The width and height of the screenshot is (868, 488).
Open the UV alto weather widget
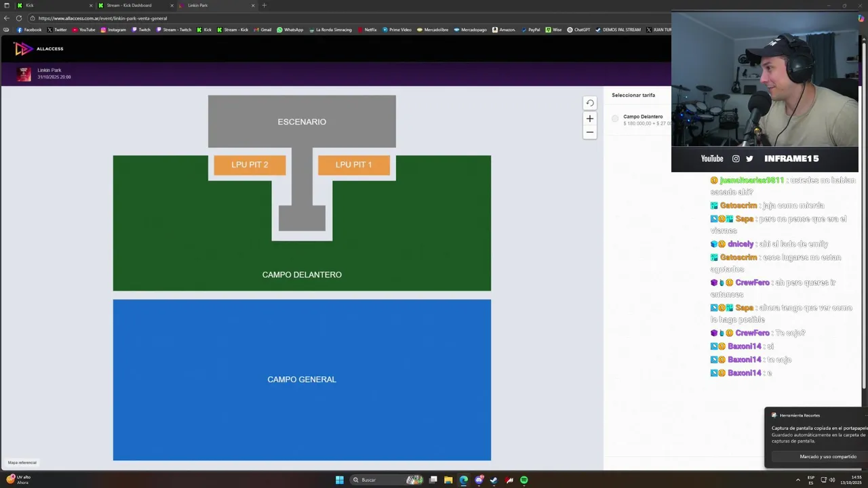(x=18, y=479)
